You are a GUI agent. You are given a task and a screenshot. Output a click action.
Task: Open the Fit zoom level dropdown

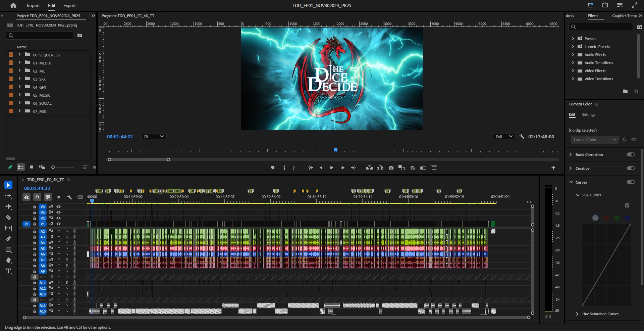click(x=154, y=137)
